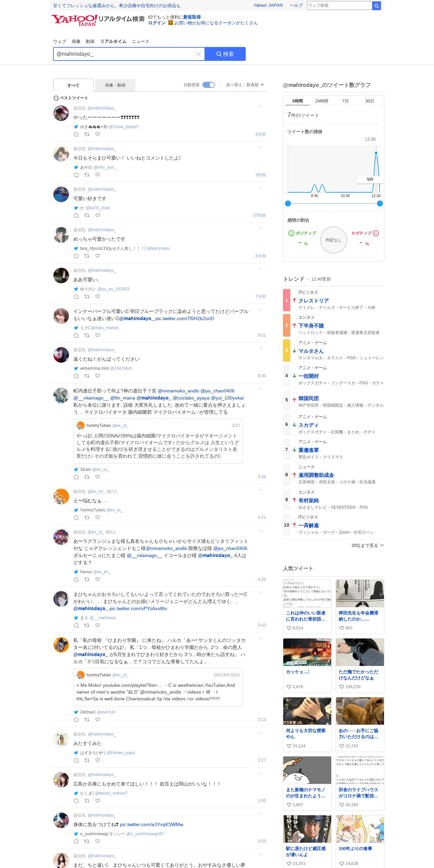Retweet the @Snow_beautY tweet
The width and height of the screenshot is (434, 868).
pyautogui.click(x=87, y=134)
